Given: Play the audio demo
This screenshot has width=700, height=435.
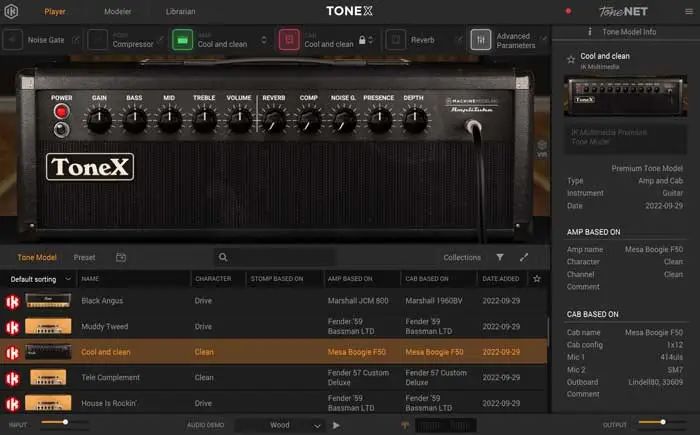Looking at the screenshot, I should 336,426.
